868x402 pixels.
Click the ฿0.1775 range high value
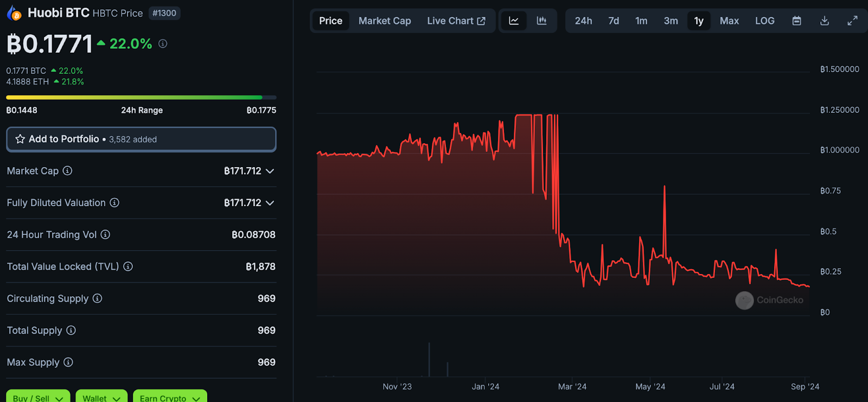click(x=261, y=110)
